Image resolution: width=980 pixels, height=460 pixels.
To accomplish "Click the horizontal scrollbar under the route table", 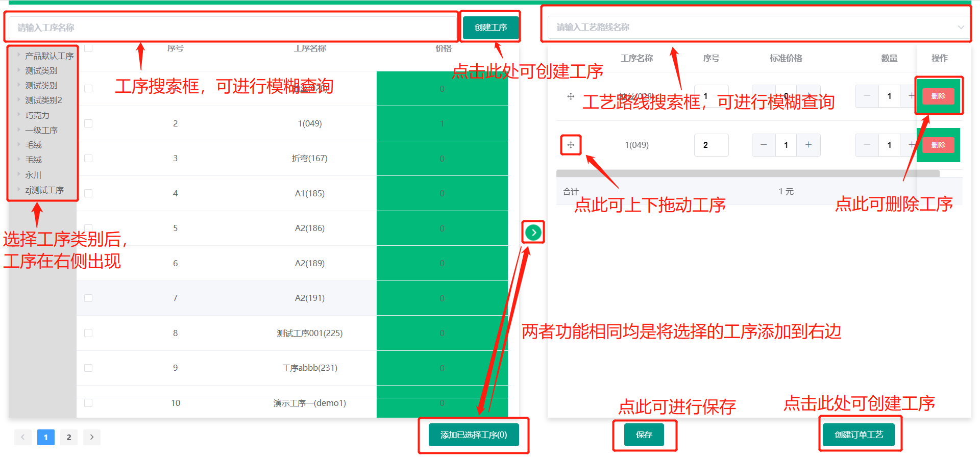I will tap(747, 173).
